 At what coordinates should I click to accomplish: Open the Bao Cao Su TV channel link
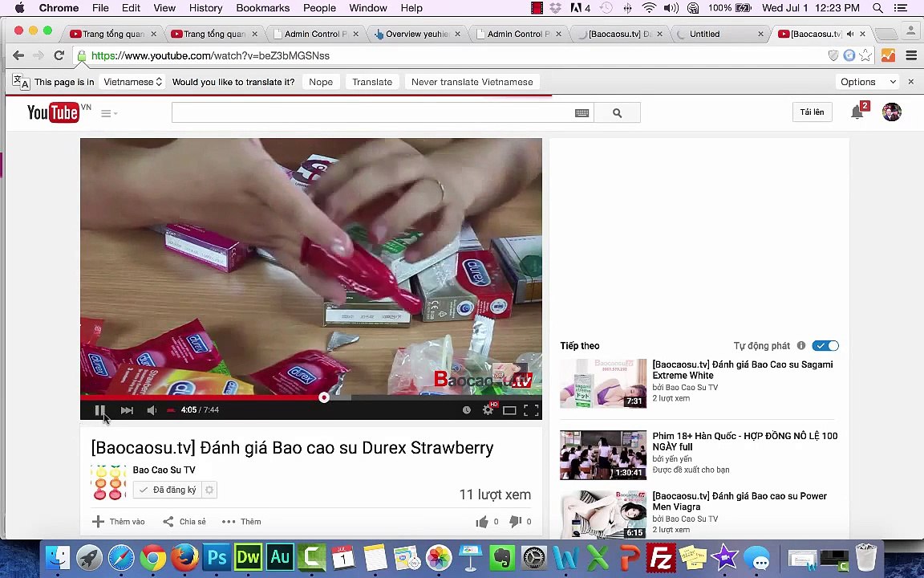(164, 470)
